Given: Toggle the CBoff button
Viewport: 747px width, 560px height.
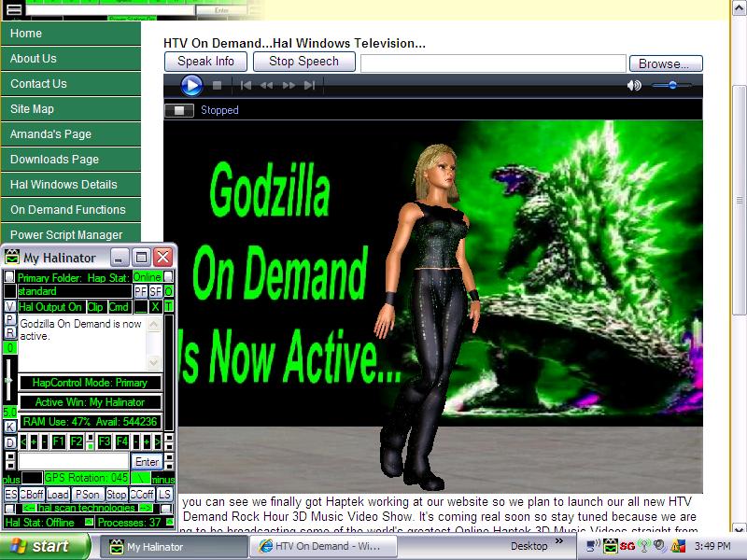Looking at the screenshot, I should 32,495.
